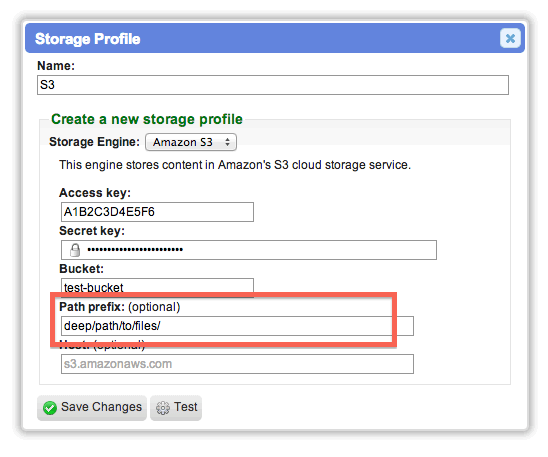The width and height of the screenshot is (548, 457).
Task: Click the 'Create a new storage profile' heading
Action: pos(147,119)
